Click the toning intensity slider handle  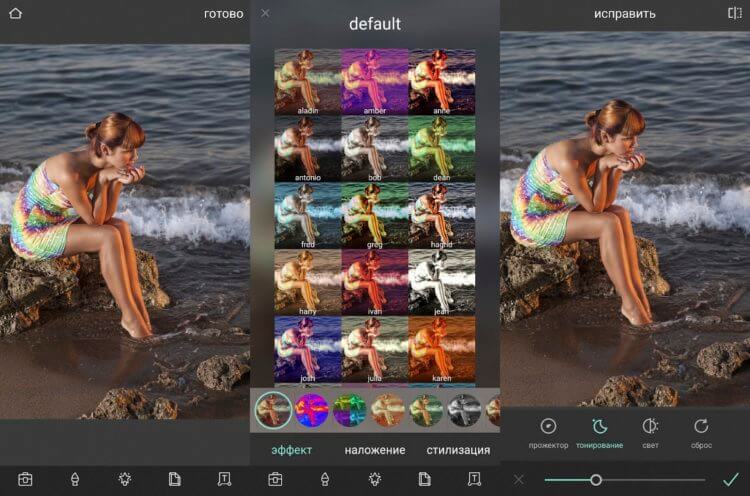[x=596, y=479]
